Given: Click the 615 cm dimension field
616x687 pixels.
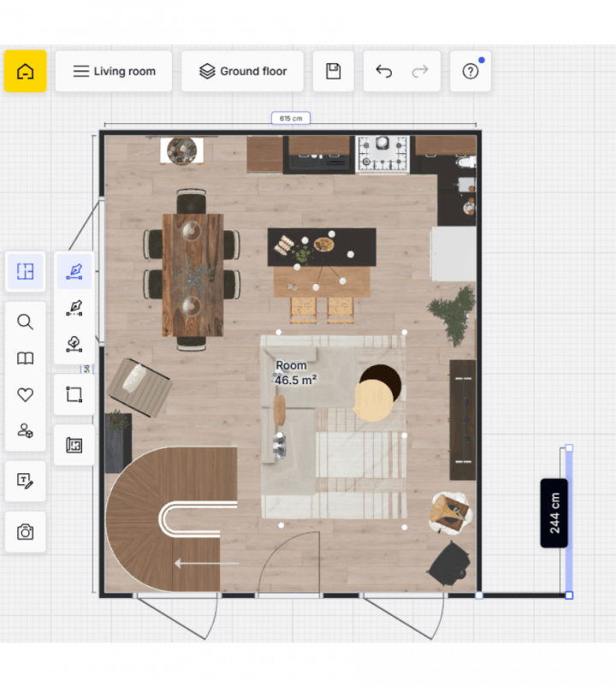Looking at the screenshot, I should tap(291, 118).
